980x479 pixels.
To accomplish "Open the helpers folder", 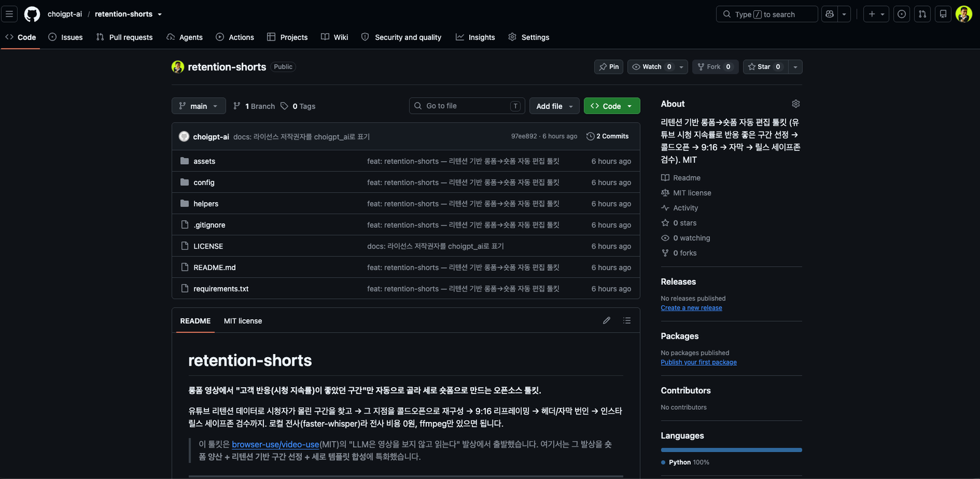I will click(x=206, y=204).
